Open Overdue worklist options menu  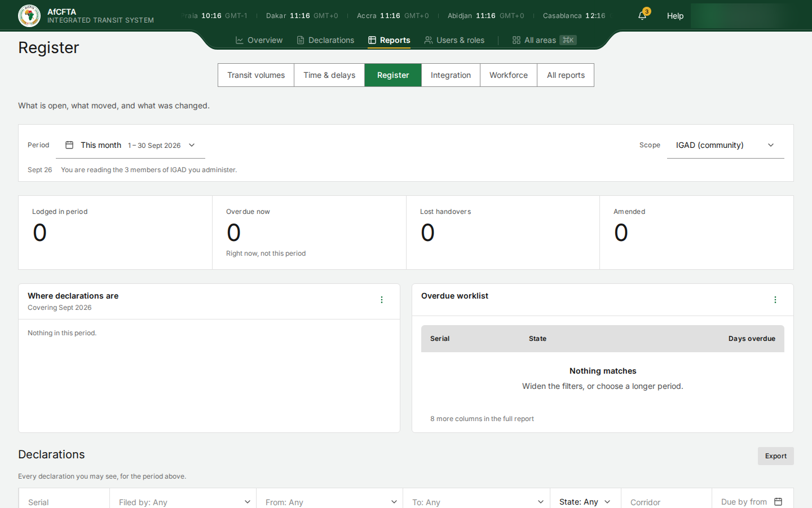click(775, 300)
